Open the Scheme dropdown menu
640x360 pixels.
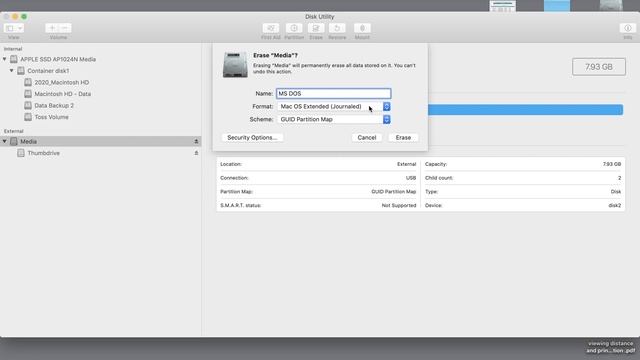coord(333,120)
